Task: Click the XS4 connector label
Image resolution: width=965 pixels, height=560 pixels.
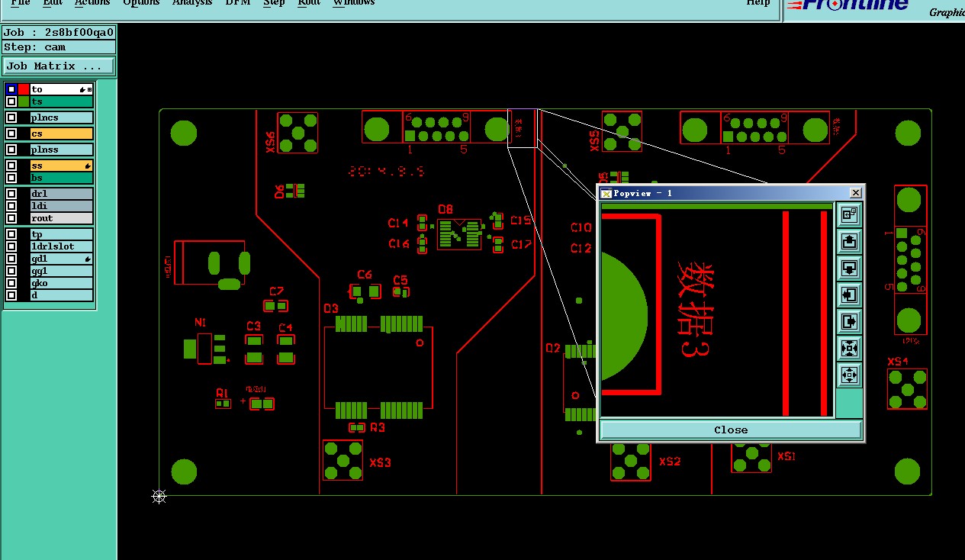Action: pos(898,362)
